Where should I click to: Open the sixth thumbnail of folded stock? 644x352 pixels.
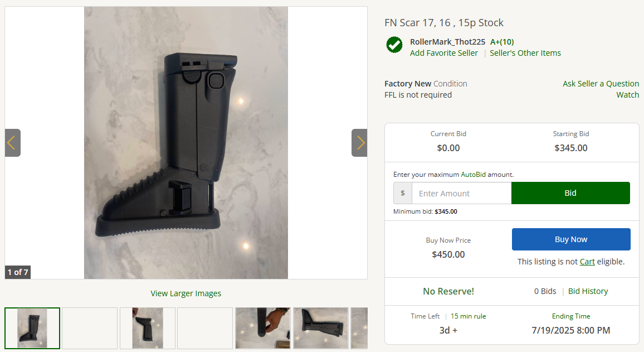click(321, 328)
